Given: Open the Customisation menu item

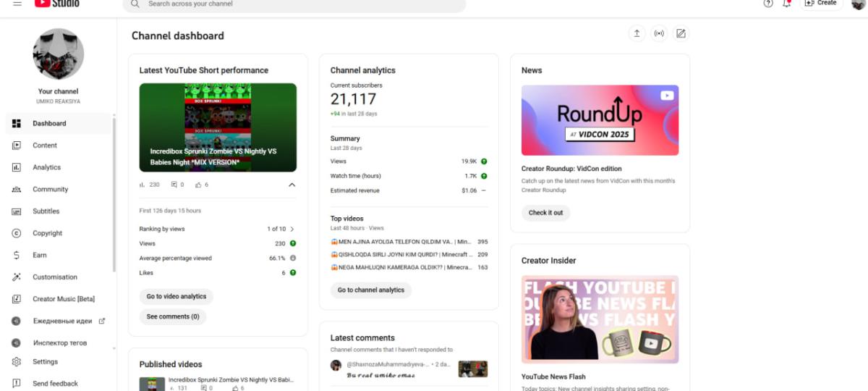Looking at the screenshot, I should pyautogui.click(x=58, y=277).
